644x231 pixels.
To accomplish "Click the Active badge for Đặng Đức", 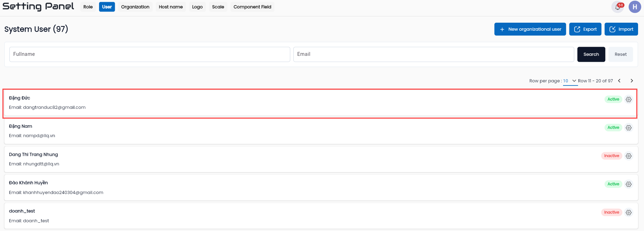I will click(613, 99).
